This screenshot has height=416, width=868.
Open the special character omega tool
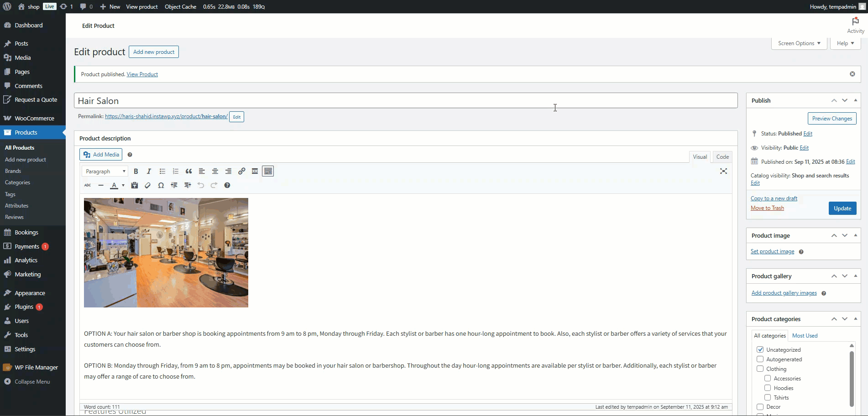[x=161, y=185]
